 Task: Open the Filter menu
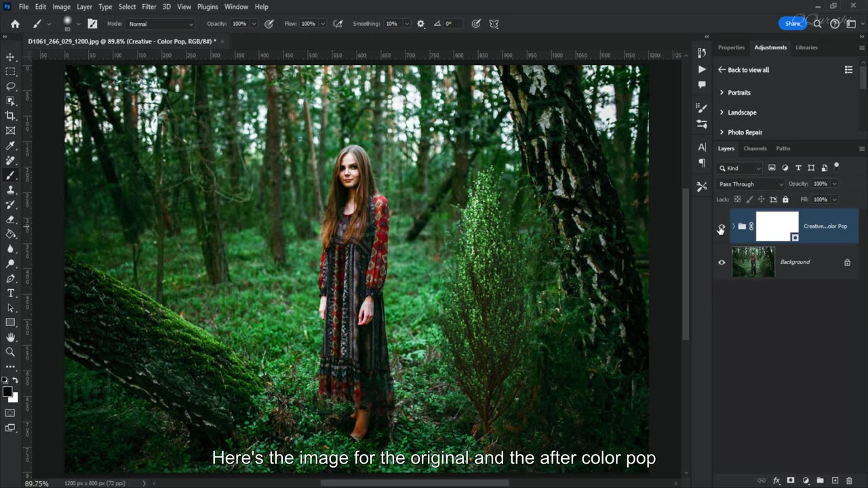pyautogui.click(x=149, y=7)
